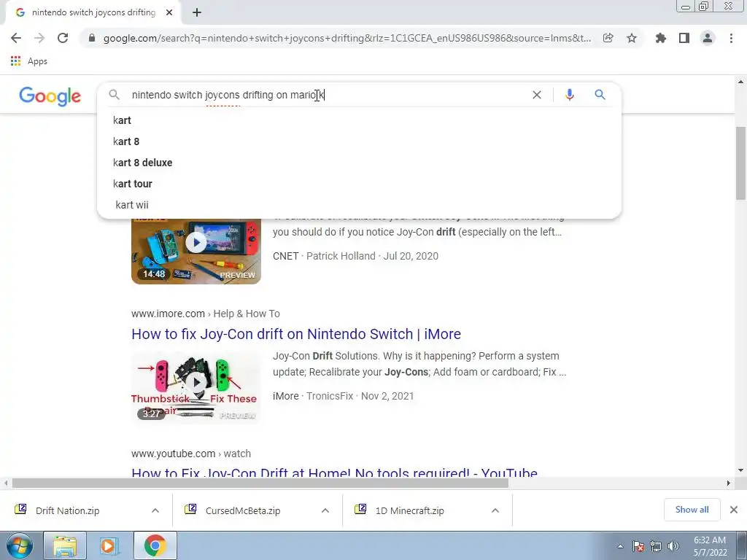Bookmark the page with the star icon
The height and width of the screenshot is (560, 747).
(x=632, y=38)
